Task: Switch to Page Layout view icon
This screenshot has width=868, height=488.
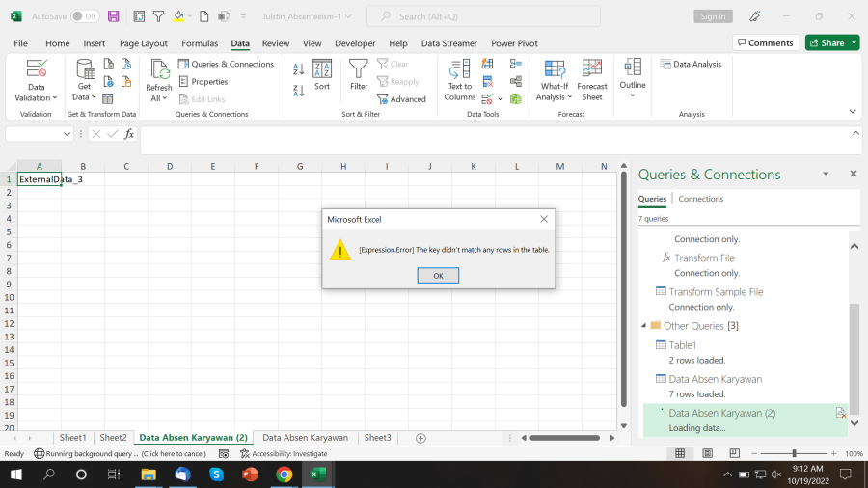Action: (707, 453)
